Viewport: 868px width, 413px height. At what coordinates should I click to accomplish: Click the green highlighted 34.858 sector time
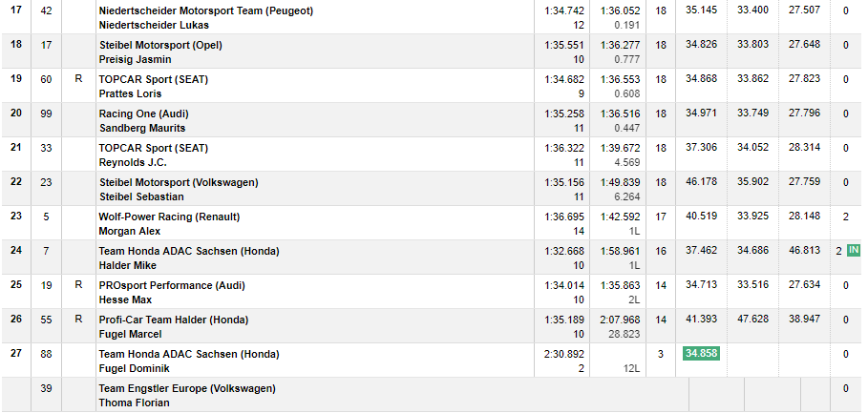pos(701,353)
